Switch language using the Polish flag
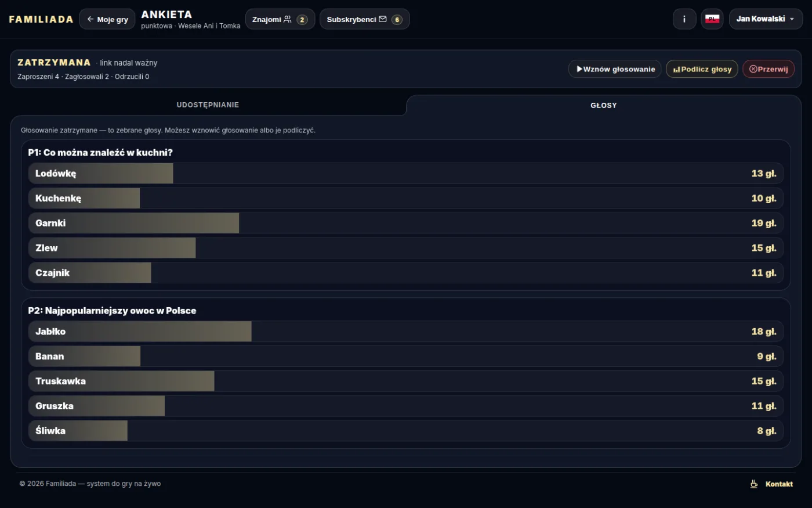 point(712,19)
